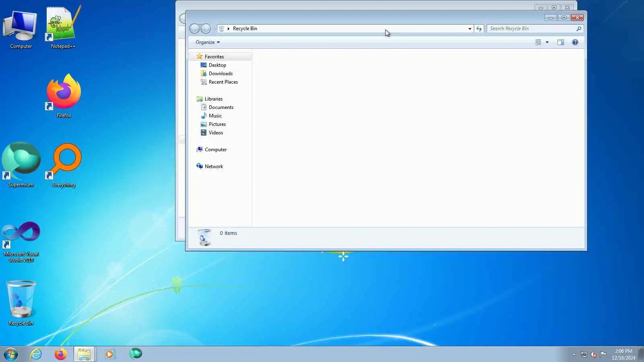Image resolution: width=644 pixels, height=362 pixels.
Task: Click the Recycle Bin address bar icon
Action: click(x=221, y=29)
